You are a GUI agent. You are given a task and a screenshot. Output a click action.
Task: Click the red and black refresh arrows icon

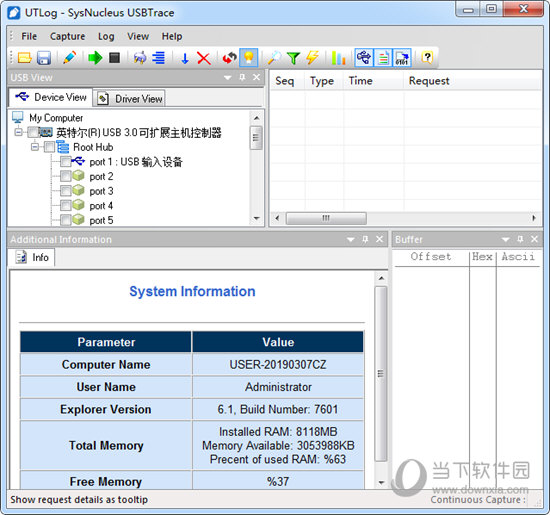(229, 58)
